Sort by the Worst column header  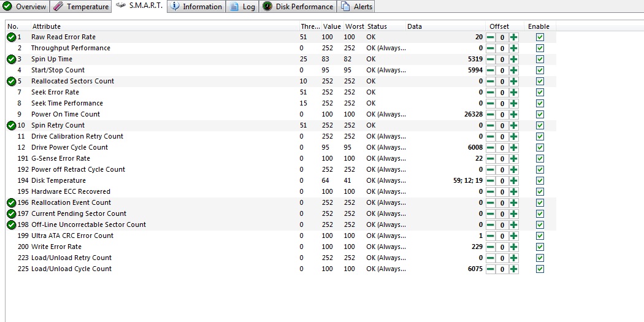355,26
